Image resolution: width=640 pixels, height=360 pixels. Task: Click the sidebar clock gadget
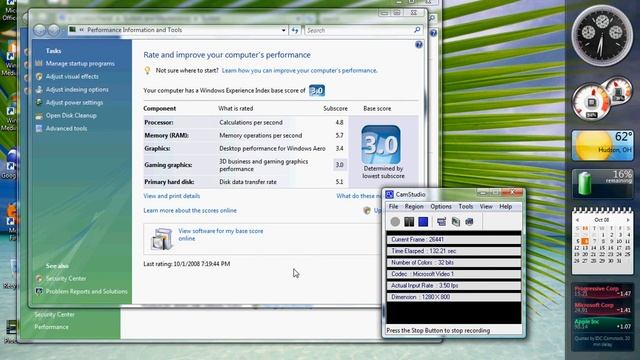coord(602,36)
